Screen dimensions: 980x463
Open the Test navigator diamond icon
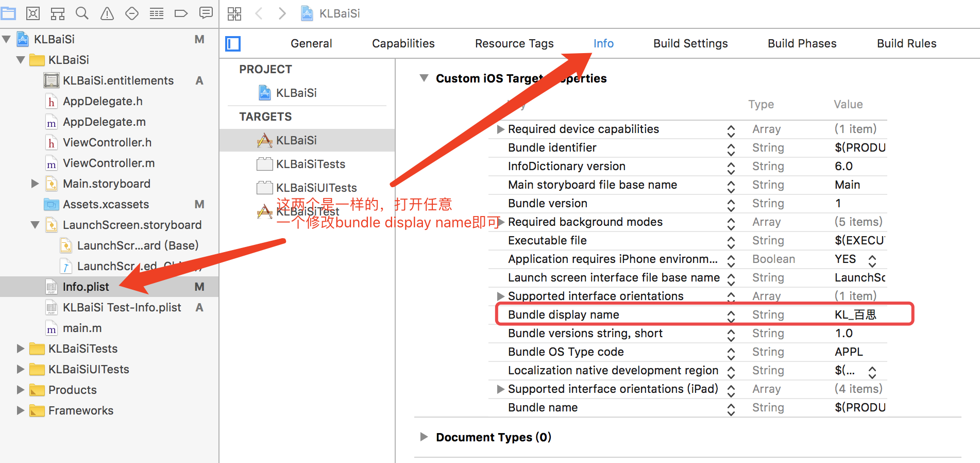(132, 13)
